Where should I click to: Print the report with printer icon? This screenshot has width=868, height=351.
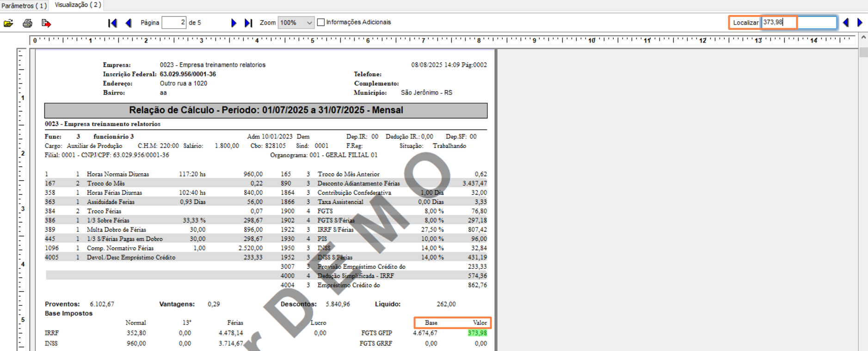27,23
